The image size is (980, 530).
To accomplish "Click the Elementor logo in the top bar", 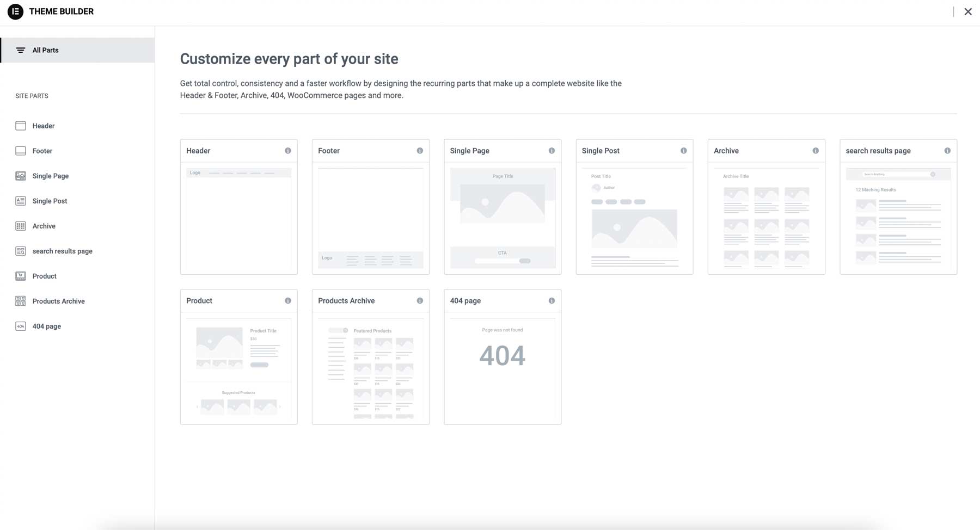I will 15,11.
